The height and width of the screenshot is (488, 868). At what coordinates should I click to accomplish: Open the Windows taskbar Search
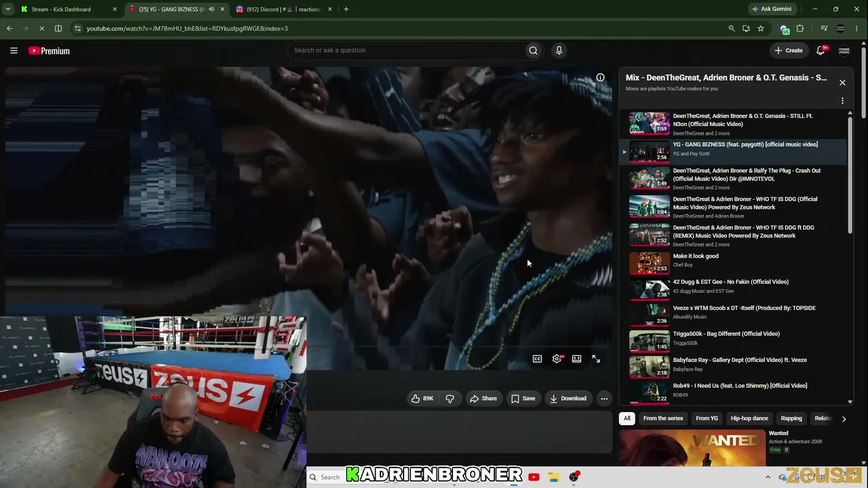coord(324,477)
